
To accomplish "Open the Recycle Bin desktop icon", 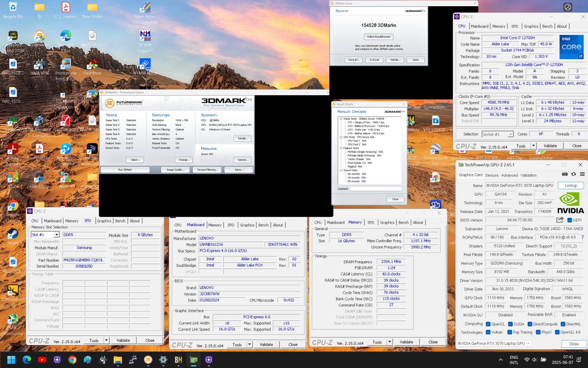I will 13,10.
